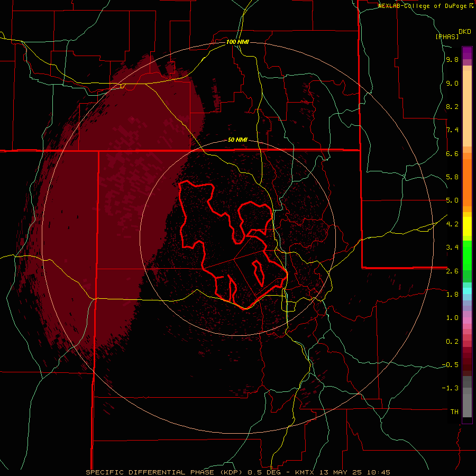Pick the yellow color bar segment
The height and width of the screenshot is (476, 476).
pyautogui.click(x=467, y=226)
